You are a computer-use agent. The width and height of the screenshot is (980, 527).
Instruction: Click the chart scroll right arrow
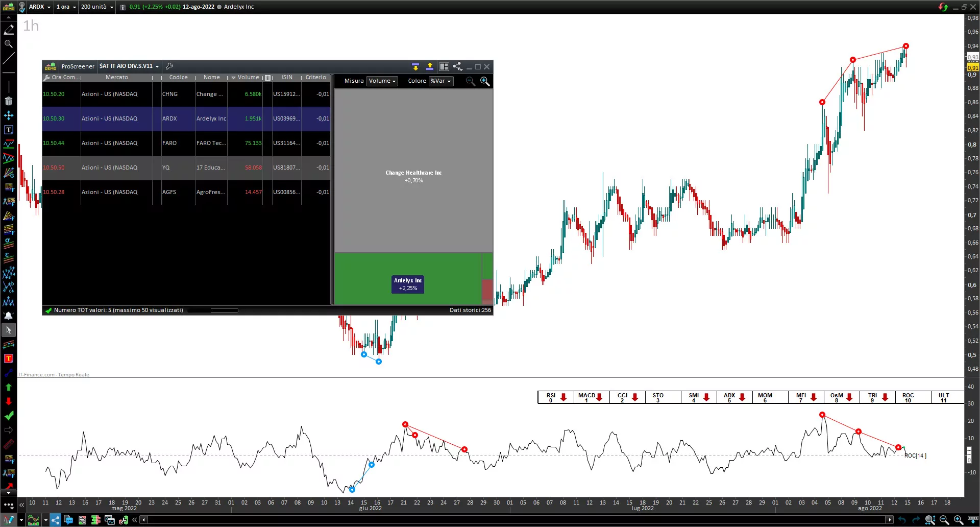tap(890, 520)
